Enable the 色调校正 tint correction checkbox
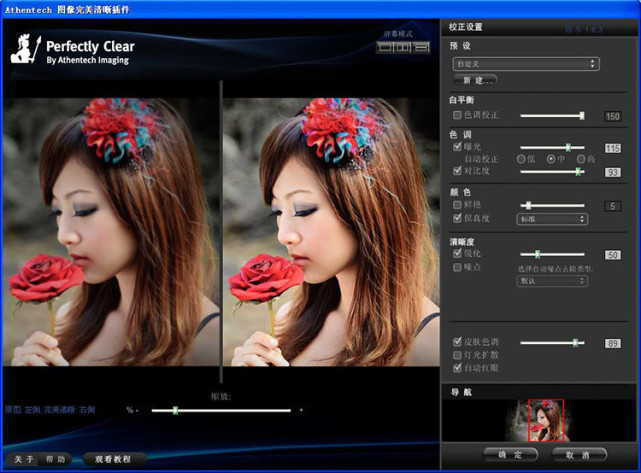The height and width of the screenshot is (473, 641). (457, 115)
